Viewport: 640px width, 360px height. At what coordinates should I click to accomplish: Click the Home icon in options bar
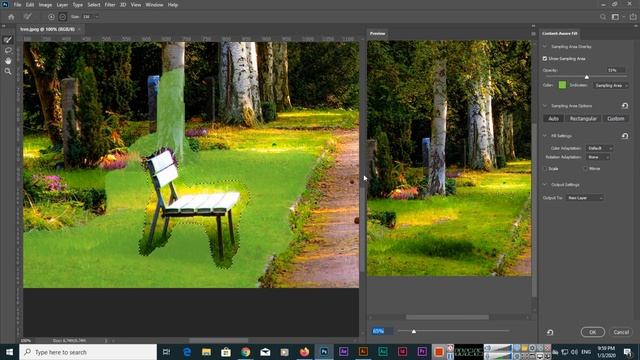pos(11,17)
